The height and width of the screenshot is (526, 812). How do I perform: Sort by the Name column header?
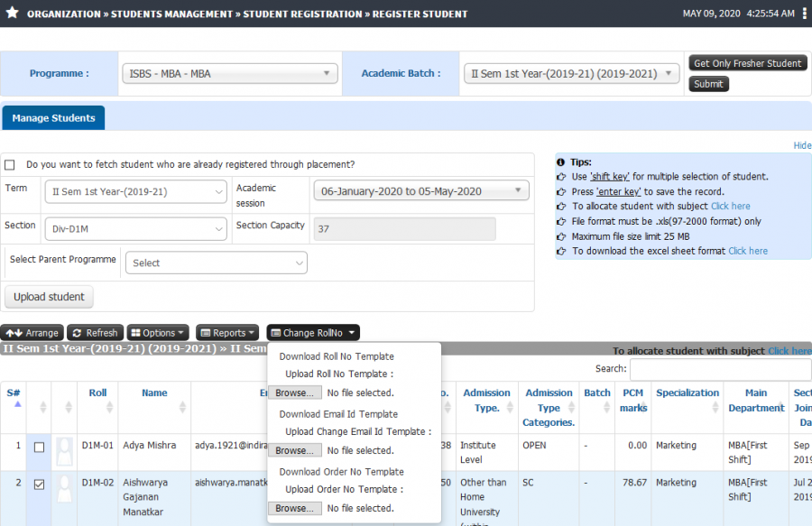154,393
